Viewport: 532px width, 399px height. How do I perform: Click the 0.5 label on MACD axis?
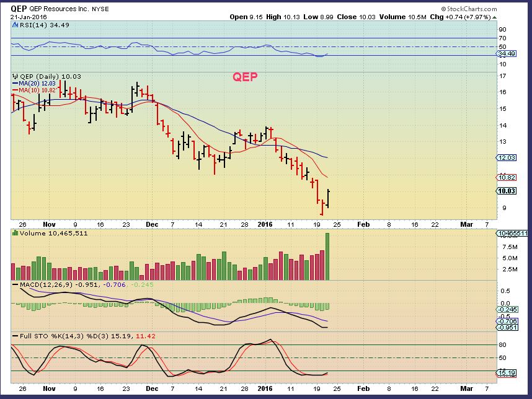tap(505, 291)
